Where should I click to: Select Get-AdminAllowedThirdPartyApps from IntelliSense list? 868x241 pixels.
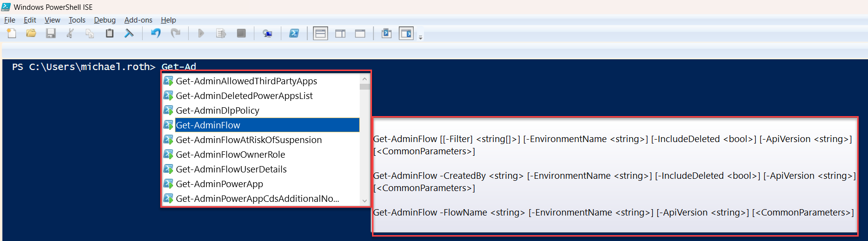261,81
